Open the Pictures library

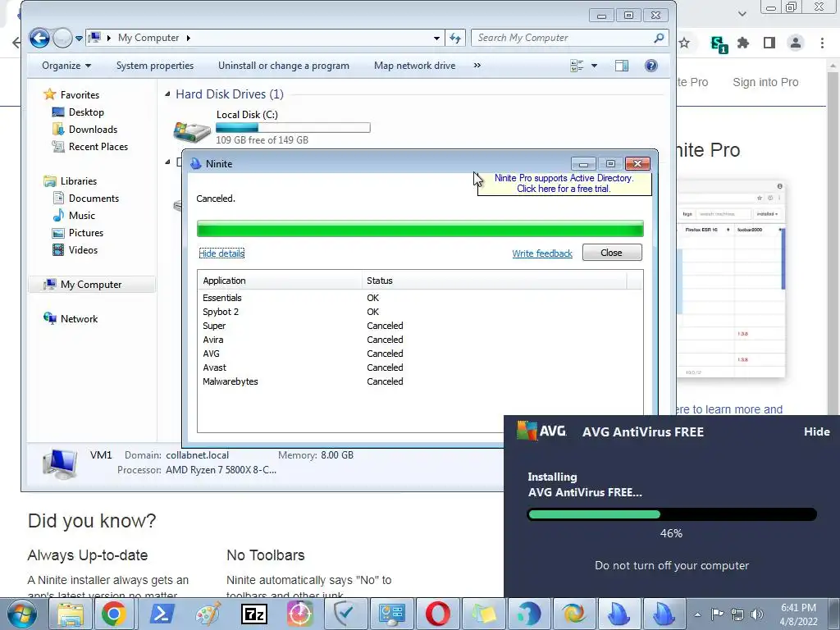[x=78, y=232]
